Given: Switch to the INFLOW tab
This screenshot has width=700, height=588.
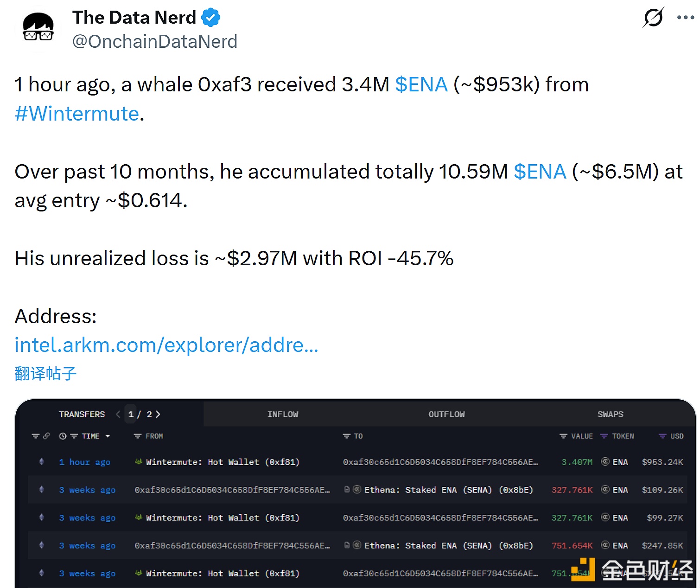Looking at the screenshot, I should [x=283, y=414].
